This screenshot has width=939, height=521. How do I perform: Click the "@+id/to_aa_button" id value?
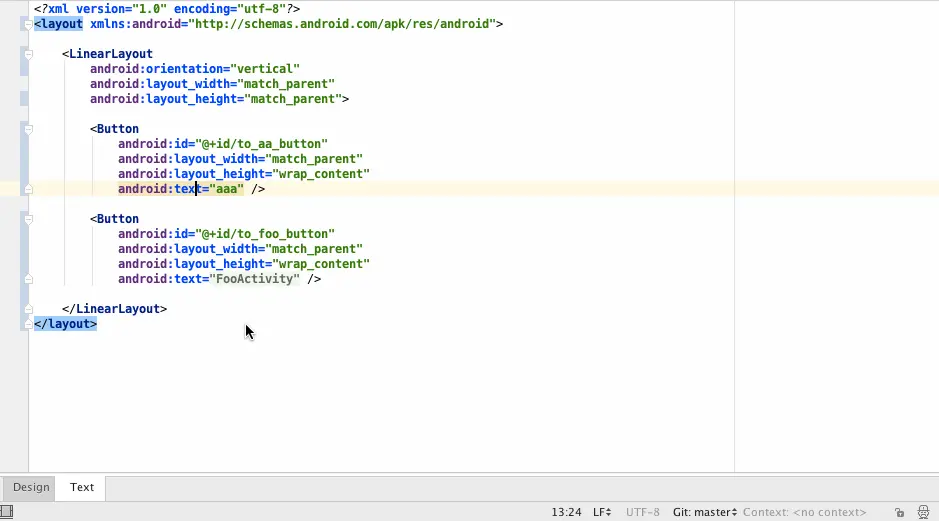tap(262, 144)
